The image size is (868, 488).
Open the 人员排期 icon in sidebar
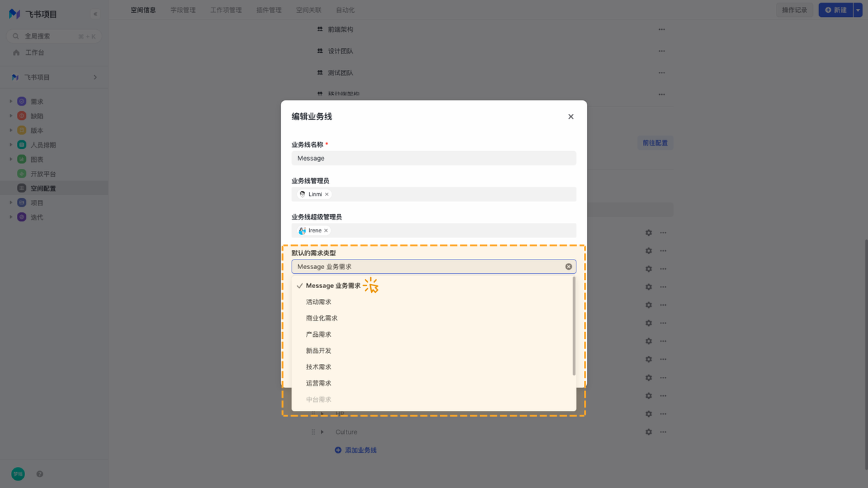click(22, 144)
